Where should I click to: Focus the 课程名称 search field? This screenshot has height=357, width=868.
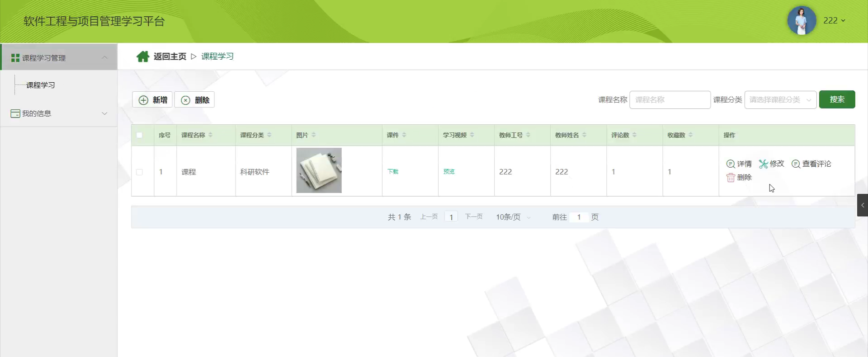click(670, 100)
